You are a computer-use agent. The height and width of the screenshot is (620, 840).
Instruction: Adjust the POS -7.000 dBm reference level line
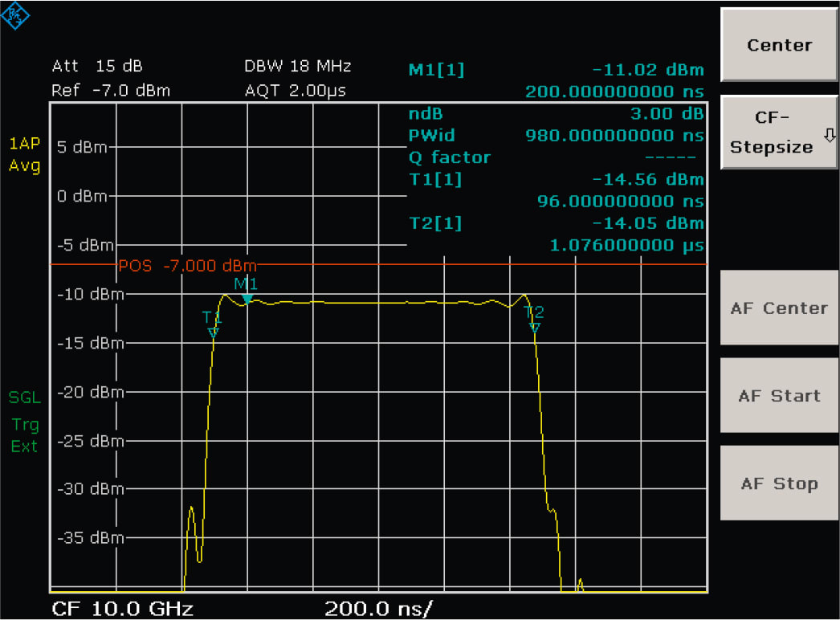click(x=186, y=265)
